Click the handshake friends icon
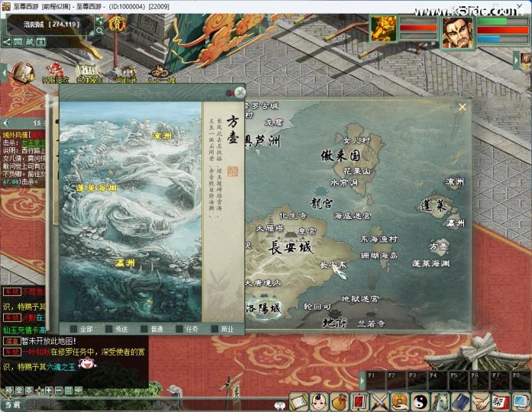This screenshot has height=412, width=532. [480, 402]
